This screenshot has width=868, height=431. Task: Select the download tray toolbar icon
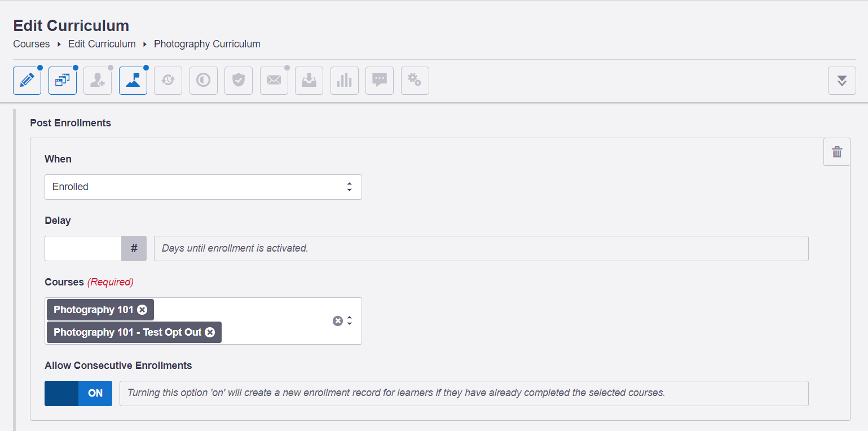[309, 81]
